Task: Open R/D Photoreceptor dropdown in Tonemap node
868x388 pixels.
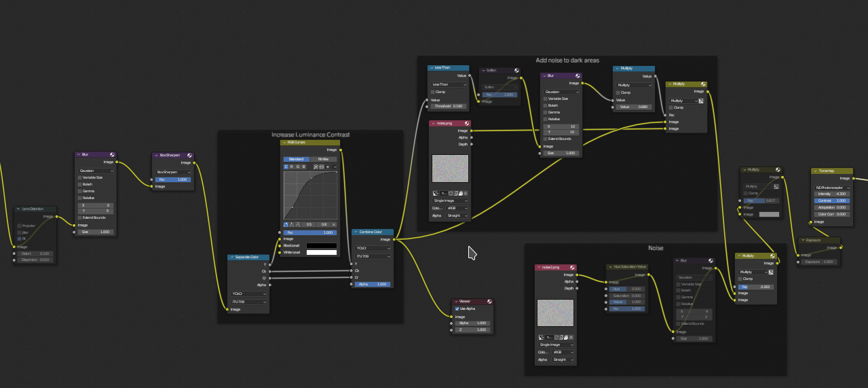Action: click(x=832, y=188)
